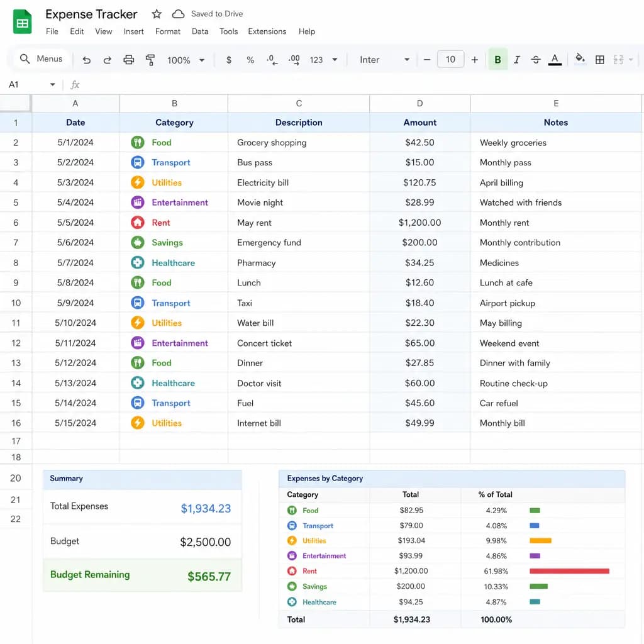The image size is (644, 644).
Task: Click the Print icon
Action: 128,60
